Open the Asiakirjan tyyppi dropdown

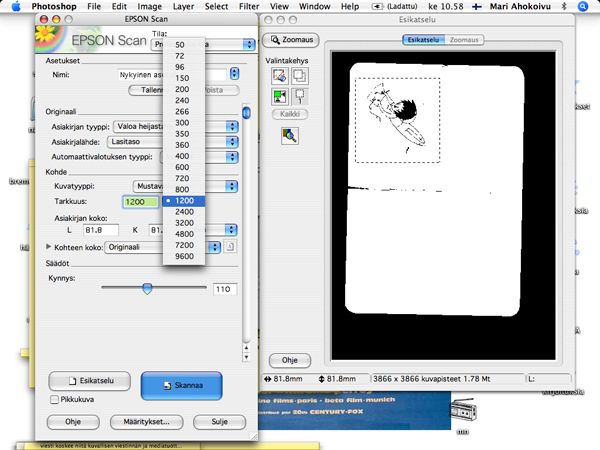[x=232, y=127]
